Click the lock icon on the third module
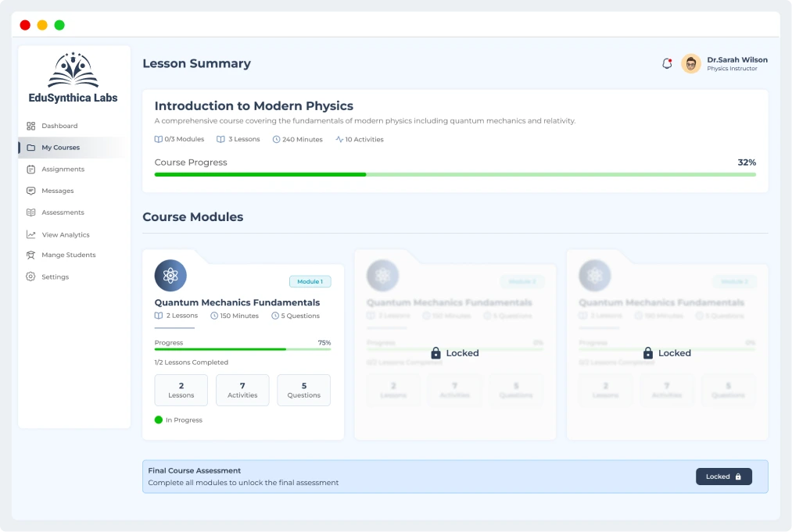 [x=648, y=353]
